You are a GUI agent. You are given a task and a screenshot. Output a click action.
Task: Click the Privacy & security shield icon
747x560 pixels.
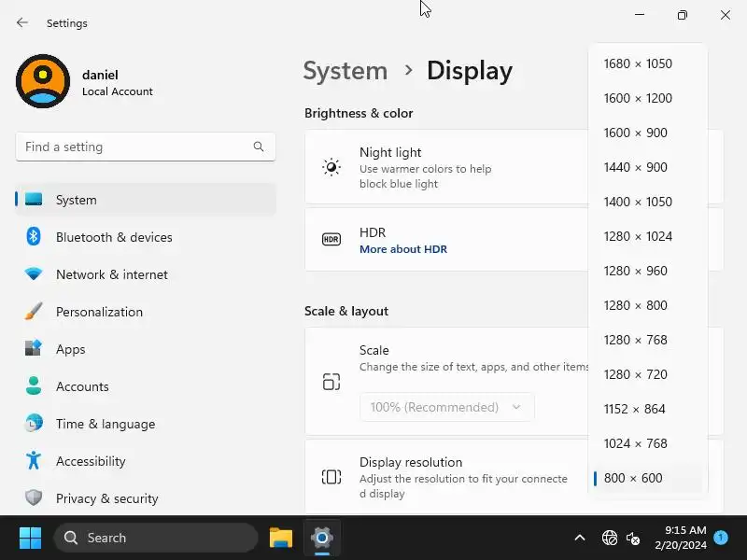[x=34, y=498]
